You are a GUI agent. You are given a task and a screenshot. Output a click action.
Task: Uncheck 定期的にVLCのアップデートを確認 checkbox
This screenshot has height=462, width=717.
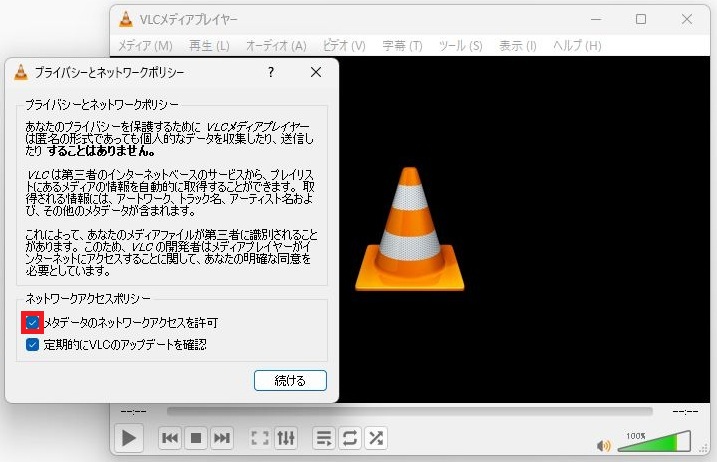point(33,345)
